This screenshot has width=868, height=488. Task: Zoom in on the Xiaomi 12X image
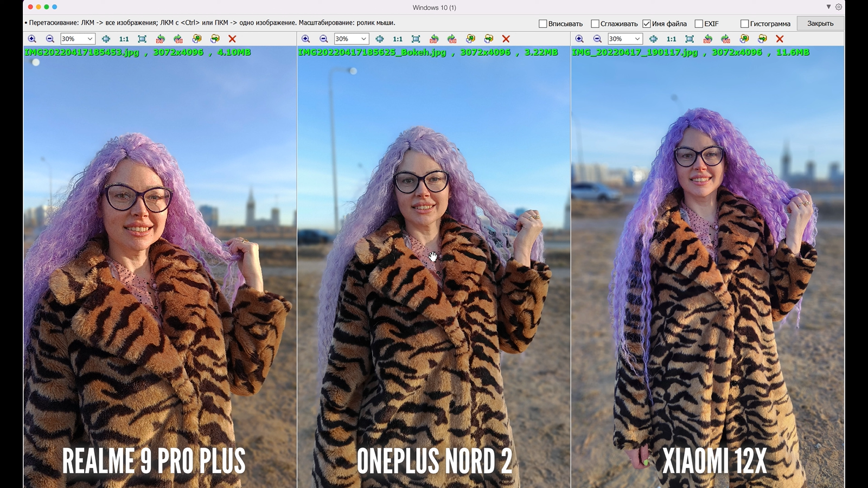tap(579, 39)
